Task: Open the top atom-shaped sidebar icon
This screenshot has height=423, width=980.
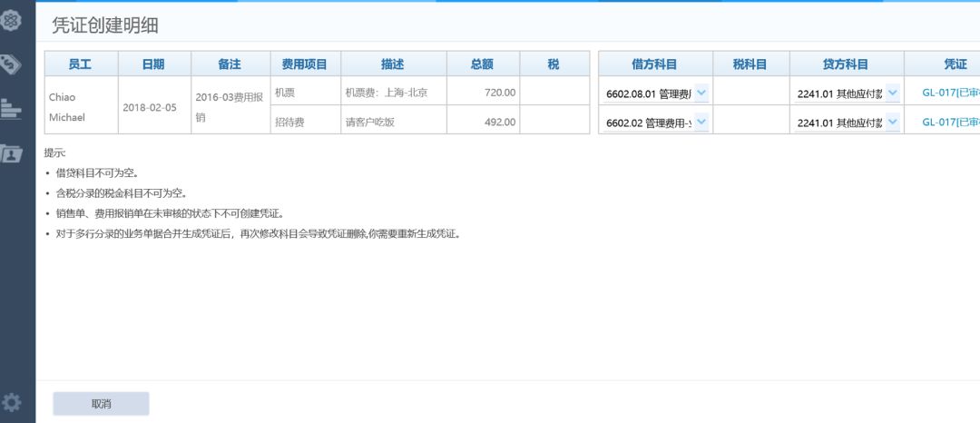Action: (12, 20)
